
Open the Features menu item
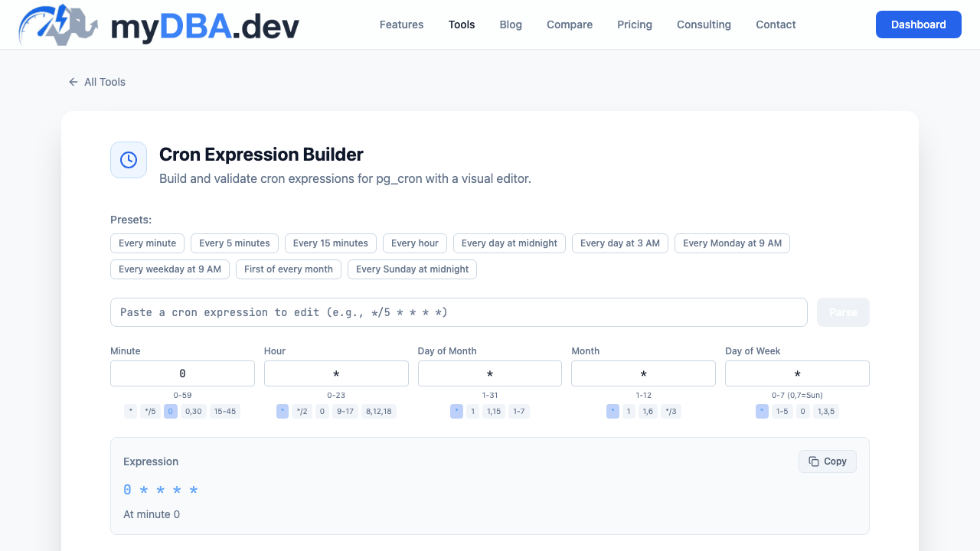(x=401, y=24)
